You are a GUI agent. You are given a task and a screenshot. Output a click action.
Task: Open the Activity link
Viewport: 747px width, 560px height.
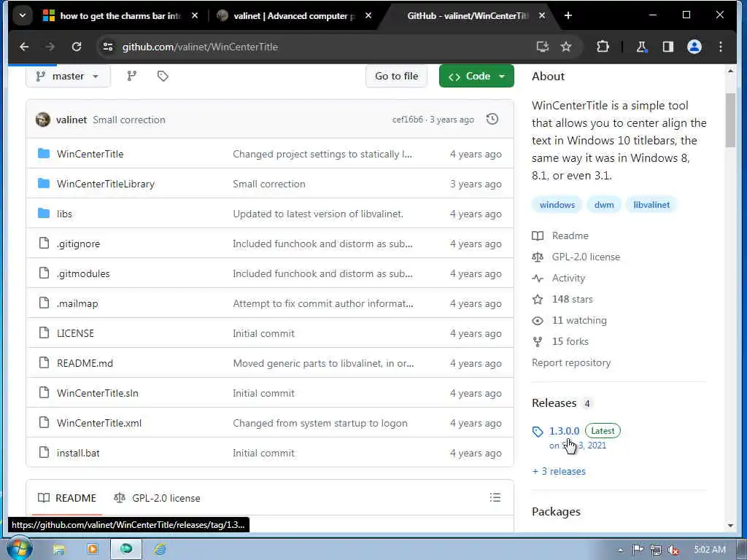(558, 278)
